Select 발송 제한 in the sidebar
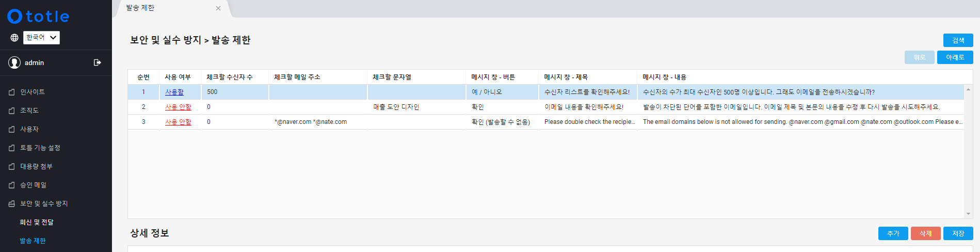Viewport: 980px width, 252px height. pyautogui.click(x=33, y=241)
